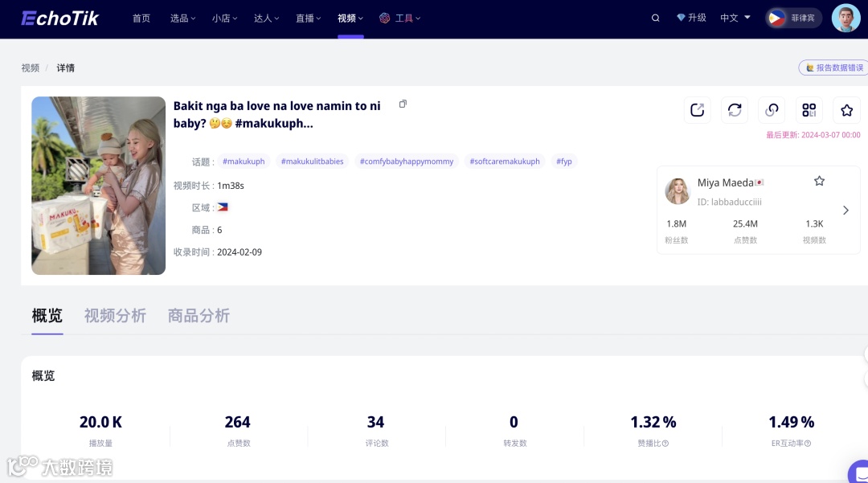868x483 pixels.
Task: Open the 中文 language dropdown
Action: [735, 18]
